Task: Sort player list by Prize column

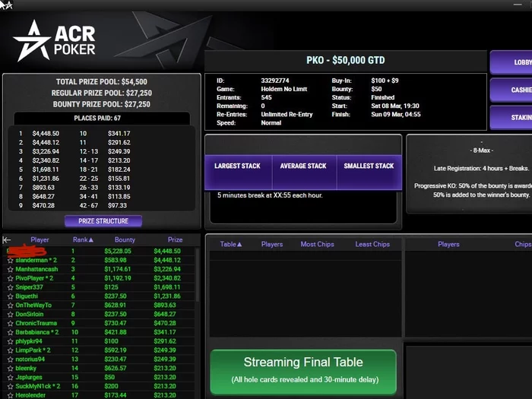Action: [175, 240]
